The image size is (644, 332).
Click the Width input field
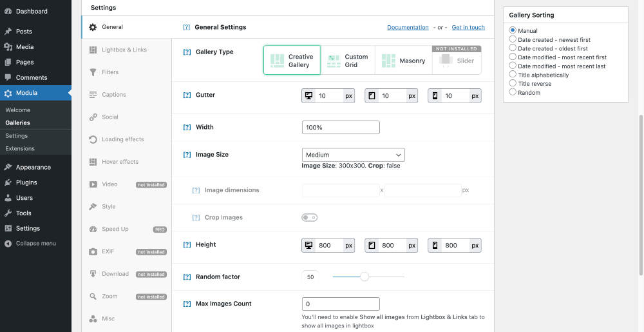341,128
